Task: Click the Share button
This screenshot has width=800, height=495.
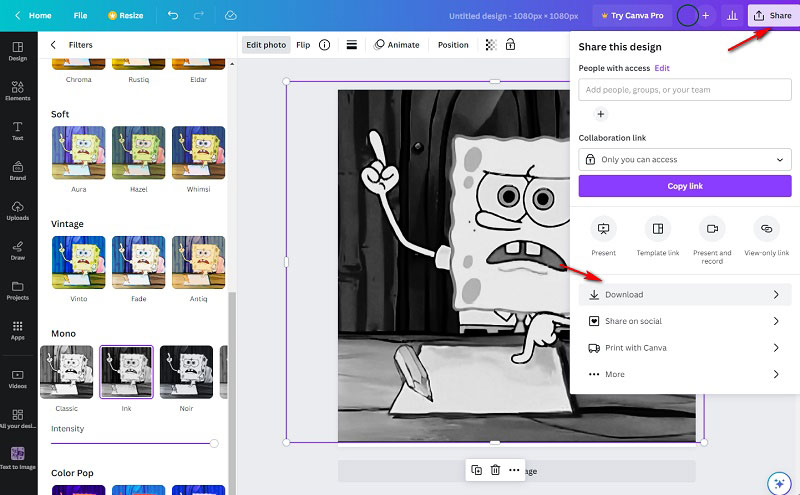Action: tap(773, 15)
